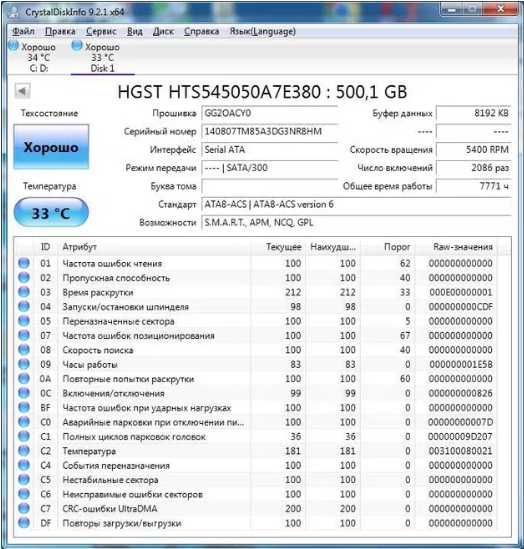The image size is (524, 549).
Task: Click status icon of attribute 04
Action: (x=24, y=306)
